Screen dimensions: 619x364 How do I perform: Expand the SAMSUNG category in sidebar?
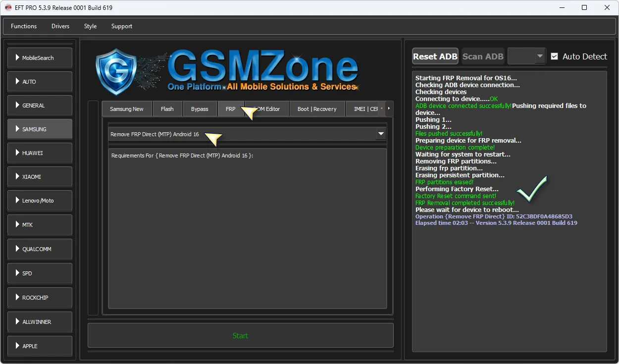tap(40, 129)
